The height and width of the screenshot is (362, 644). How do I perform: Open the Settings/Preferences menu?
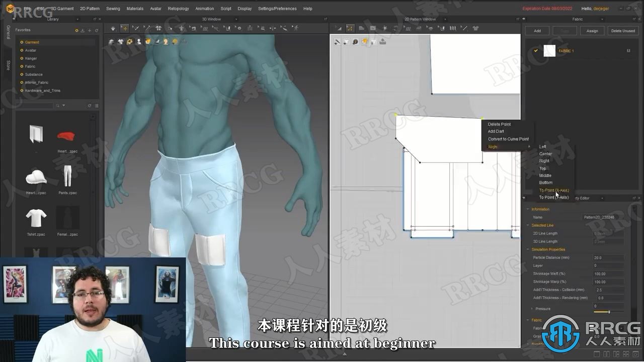click(277, 9)
